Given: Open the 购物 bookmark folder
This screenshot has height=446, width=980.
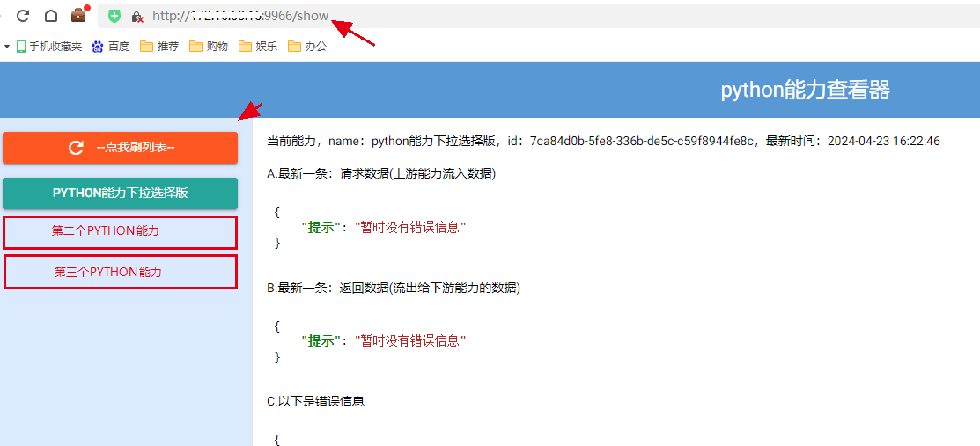Looking at the screenshot, I should point(208,47).
